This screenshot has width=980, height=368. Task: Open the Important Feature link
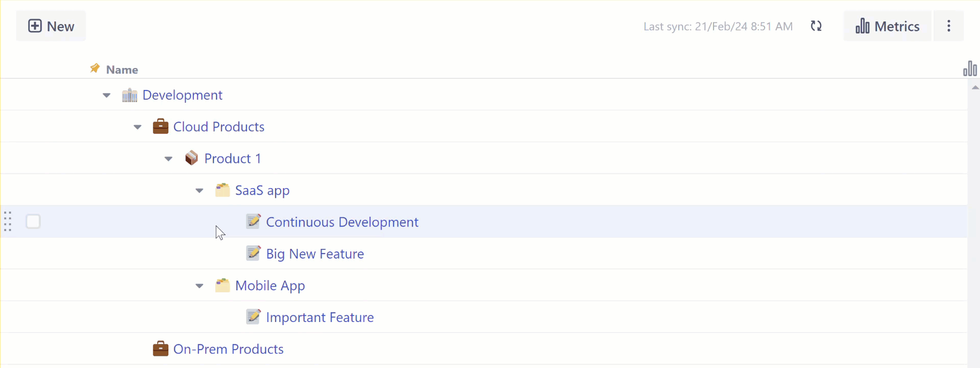click(x=320, y=317)
